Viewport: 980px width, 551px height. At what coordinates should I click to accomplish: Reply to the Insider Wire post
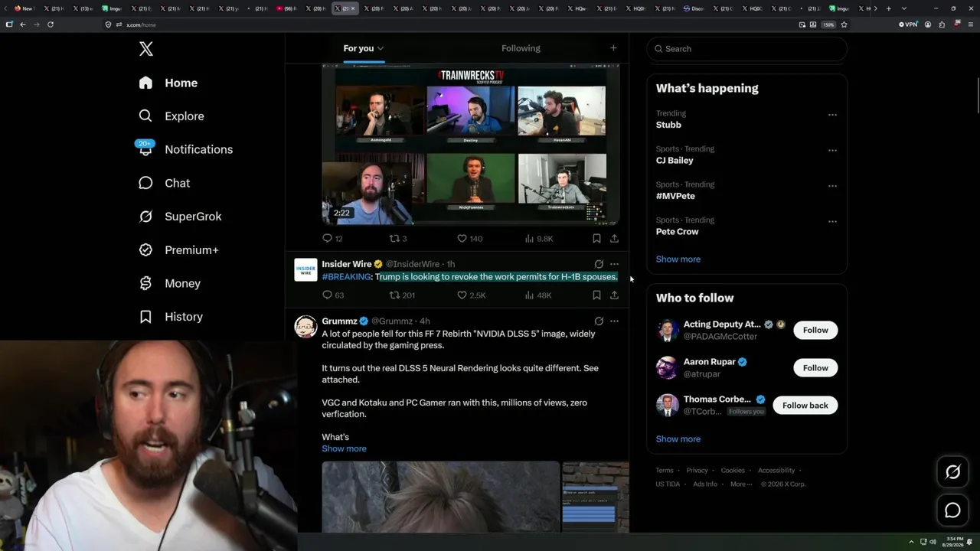[x=333, y=295]
